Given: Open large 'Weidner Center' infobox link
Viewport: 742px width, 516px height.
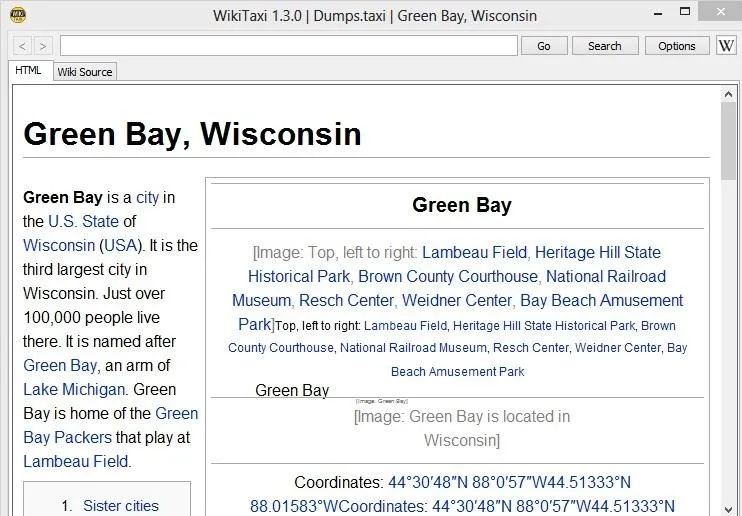Looking at the screenshot, I should tap(457, 301).
